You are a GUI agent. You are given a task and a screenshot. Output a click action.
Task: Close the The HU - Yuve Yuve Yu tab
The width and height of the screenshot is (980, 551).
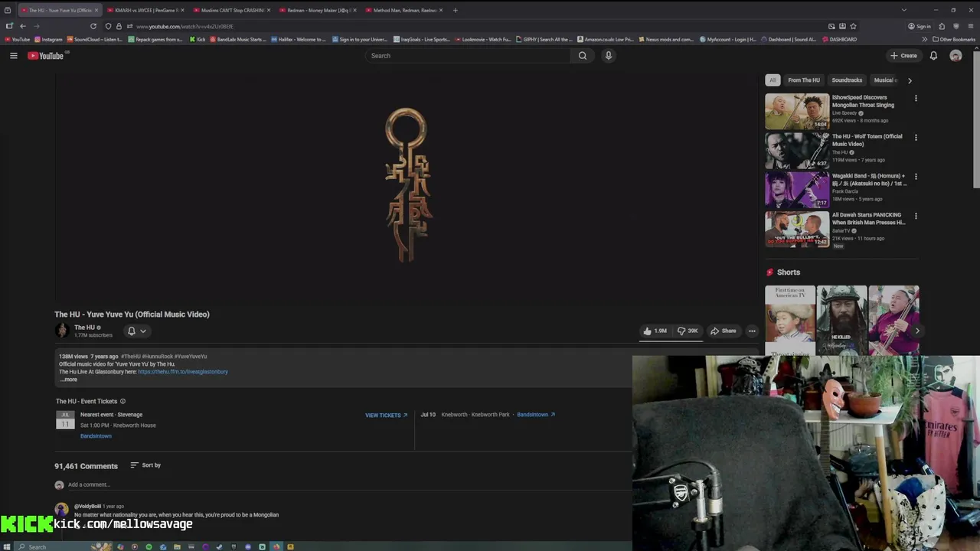(96, 10)
